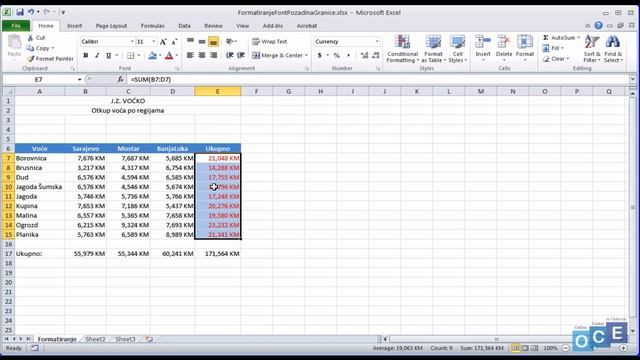Increase decimal places
Screen dimensions: 640x360
(364, 55)
